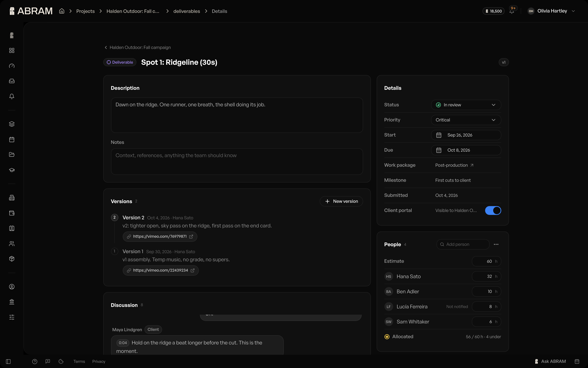Image resolution: width=588 pixels, height=368 pixels.
Task: Edit Ben Adler's hours field
Action: (486, 292)
